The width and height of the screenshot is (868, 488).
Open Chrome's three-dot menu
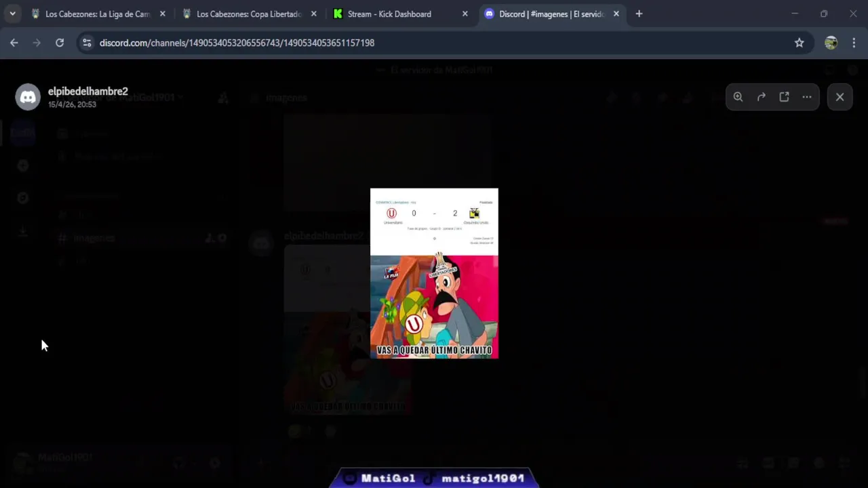(x=854, y=43)
